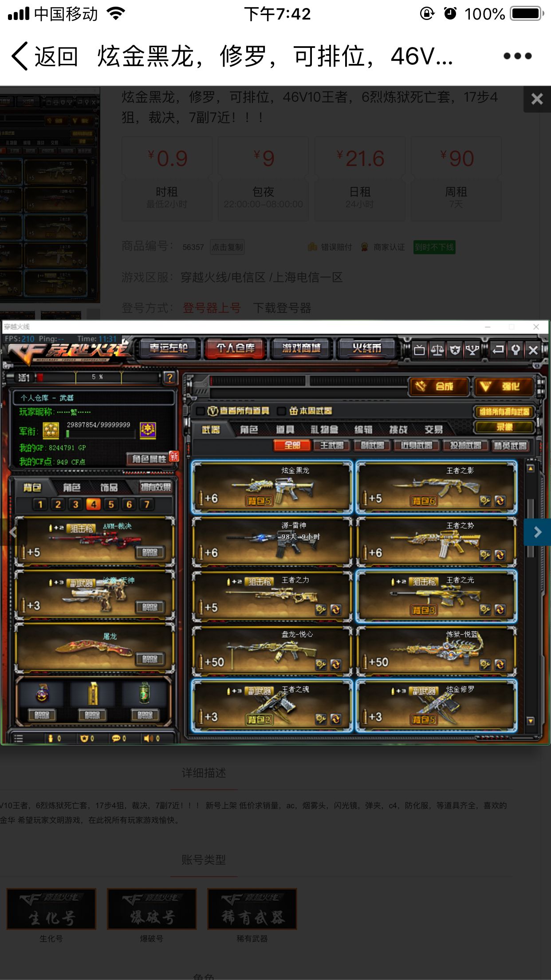
Task: Select backpack slot 1
Action: [40, 504]
